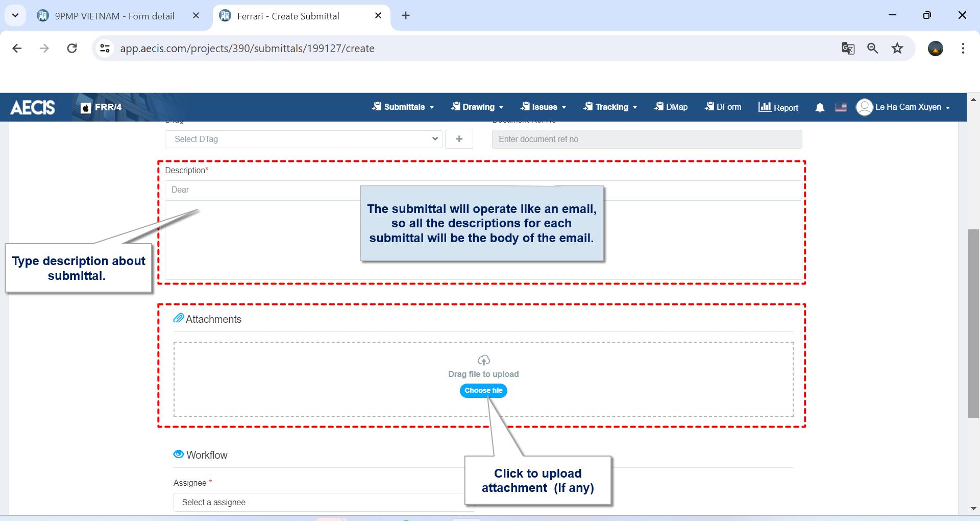This screenshot has height=521, width=980.
Task: Open the DMap page
Action: coord(671,107)
